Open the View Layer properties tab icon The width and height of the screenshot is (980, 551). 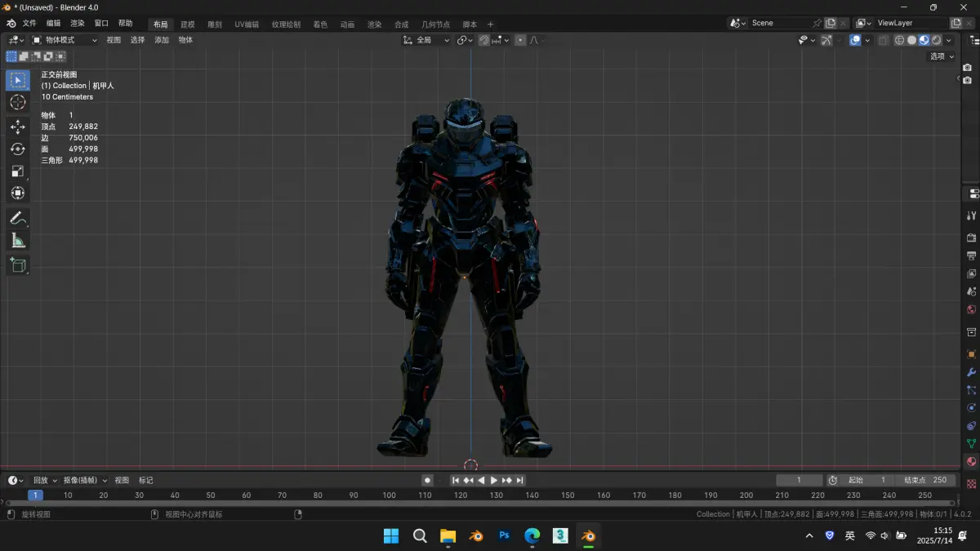click(x=972, y=273)
